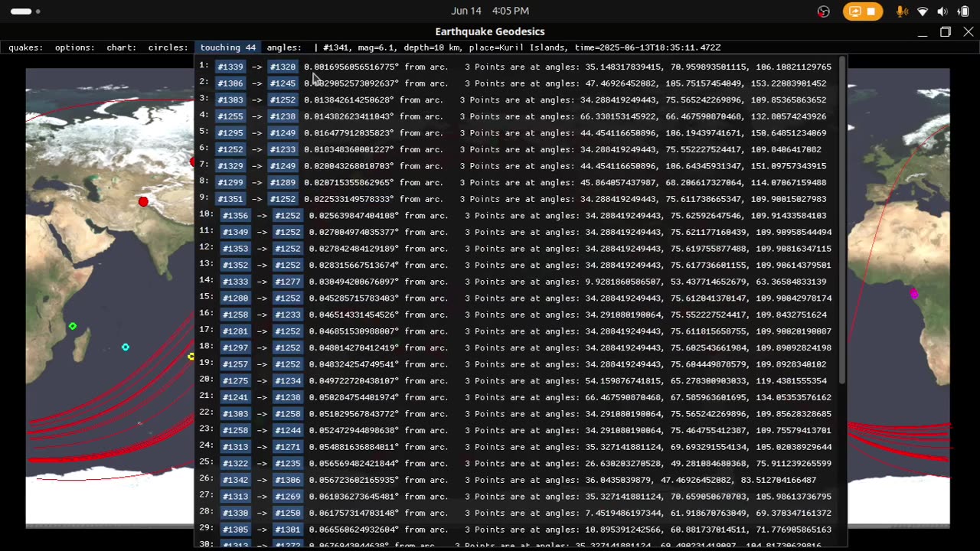Viewport: 980px width, 551px height.
Task: Open the Activities pill in top-left corner
Action: (25, 11)
